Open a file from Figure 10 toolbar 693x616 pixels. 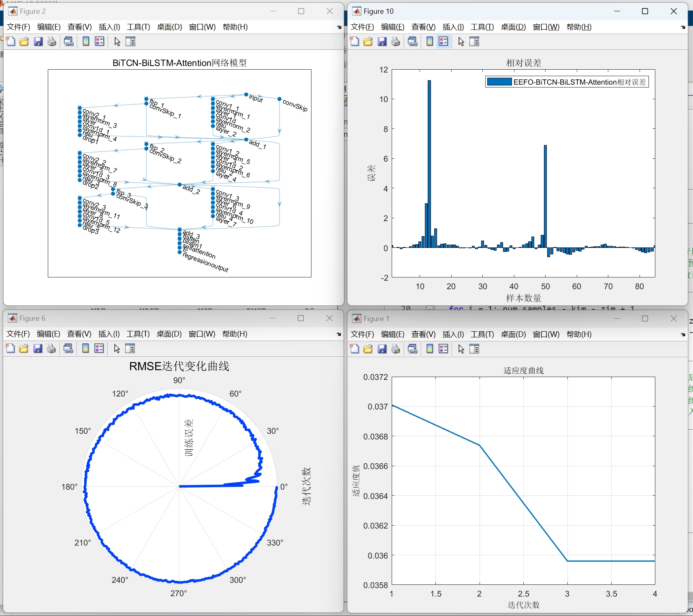point(368,41)
